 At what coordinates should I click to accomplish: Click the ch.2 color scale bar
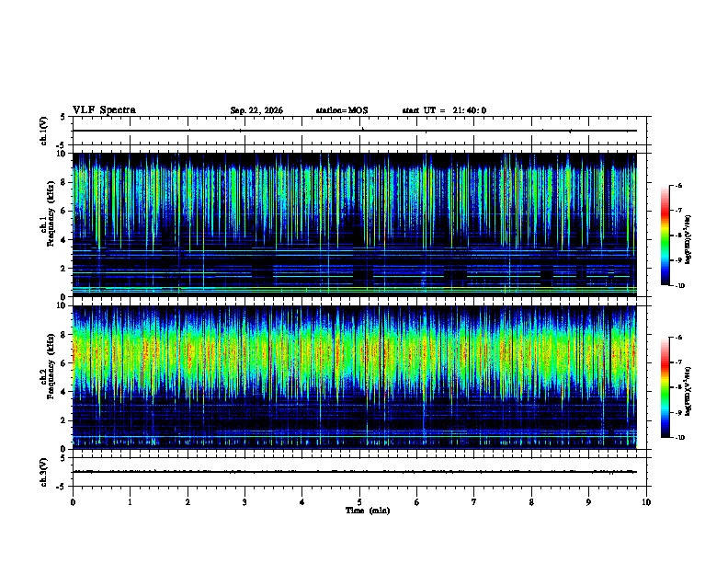coord(665,387)
